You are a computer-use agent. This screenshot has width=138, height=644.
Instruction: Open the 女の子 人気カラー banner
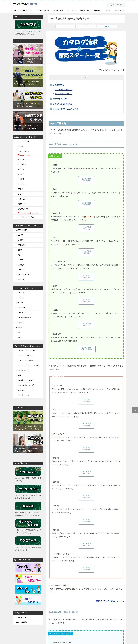[x=28, y=579]
